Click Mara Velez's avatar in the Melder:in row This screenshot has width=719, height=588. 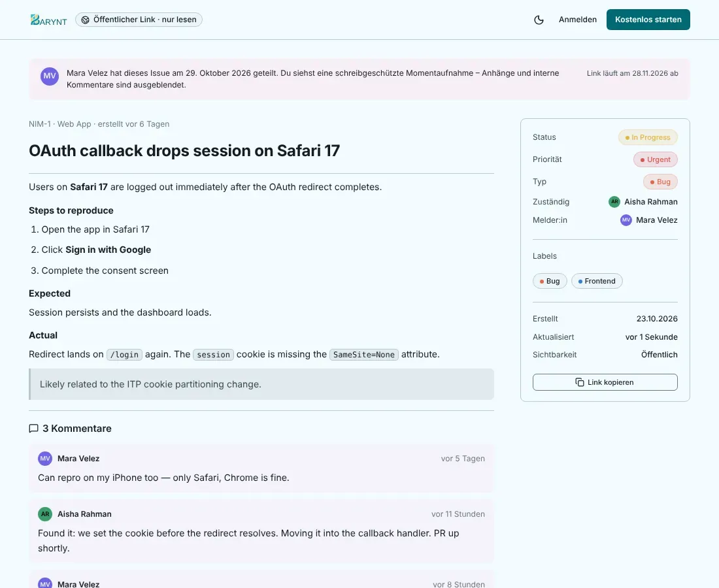coord(626,220)
